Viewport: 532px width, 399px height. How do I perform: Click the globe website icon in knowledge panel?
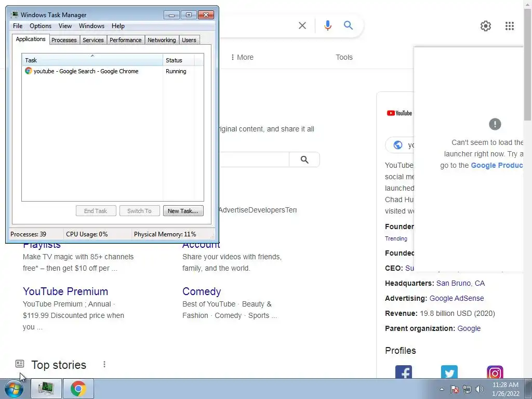tap(397, 145)
